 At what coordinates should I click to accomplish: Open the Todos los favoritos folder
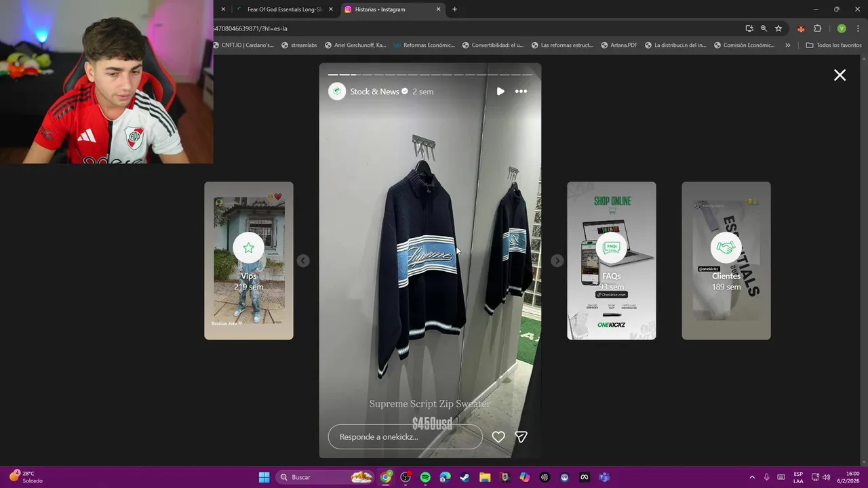click(x=833, y=45)
